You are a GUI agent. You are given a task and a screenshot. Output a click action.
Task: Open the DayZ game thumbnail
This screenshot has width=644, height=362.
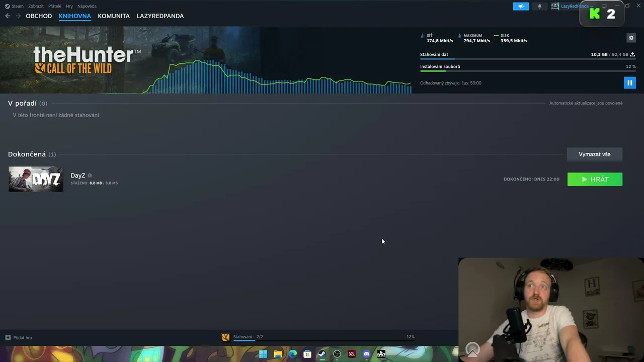tap(36, 179)
